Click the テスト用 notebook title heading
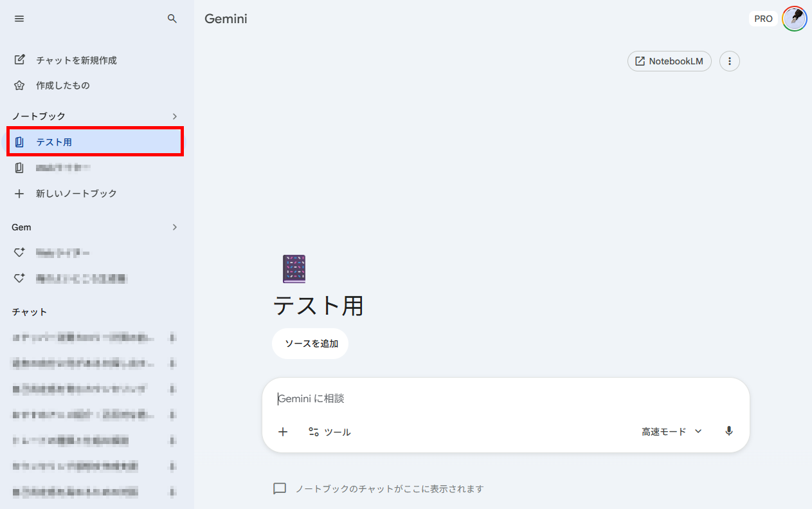 click(318, 306)
